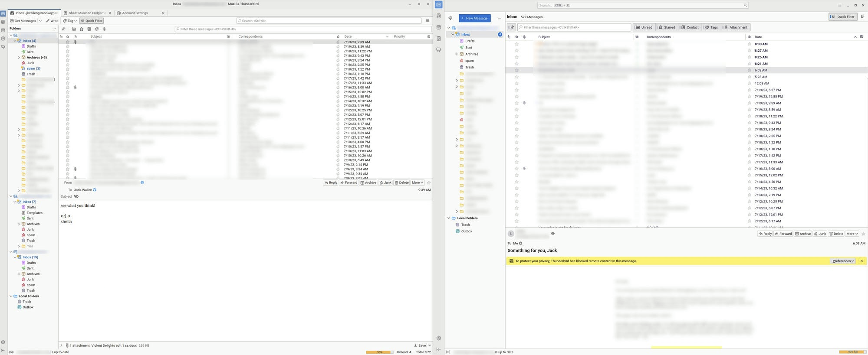The image size is (868, 355).
Task: Open Address Book in right window's spaces bar
Action: (x=439, y=16)
